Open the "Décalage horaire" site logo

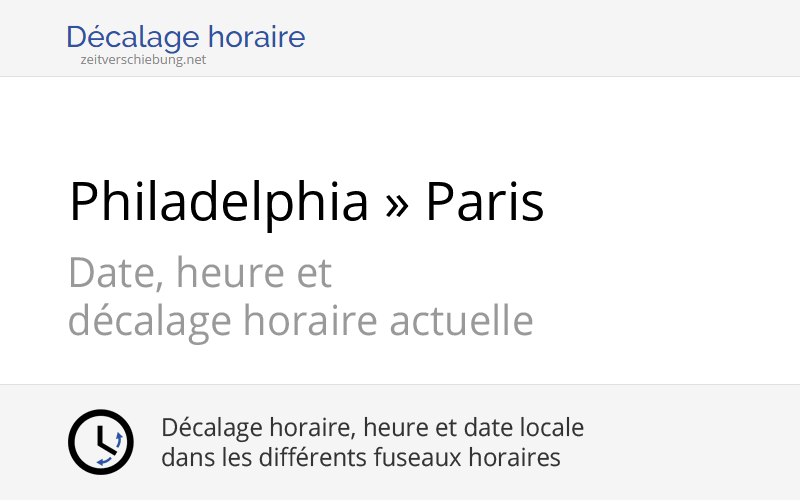185,38
